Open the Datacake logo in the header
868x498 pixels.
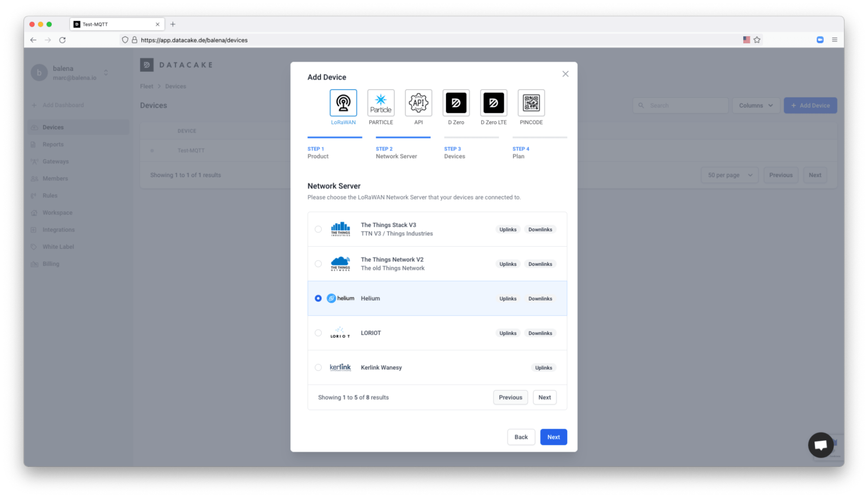(x=176, y=64)
